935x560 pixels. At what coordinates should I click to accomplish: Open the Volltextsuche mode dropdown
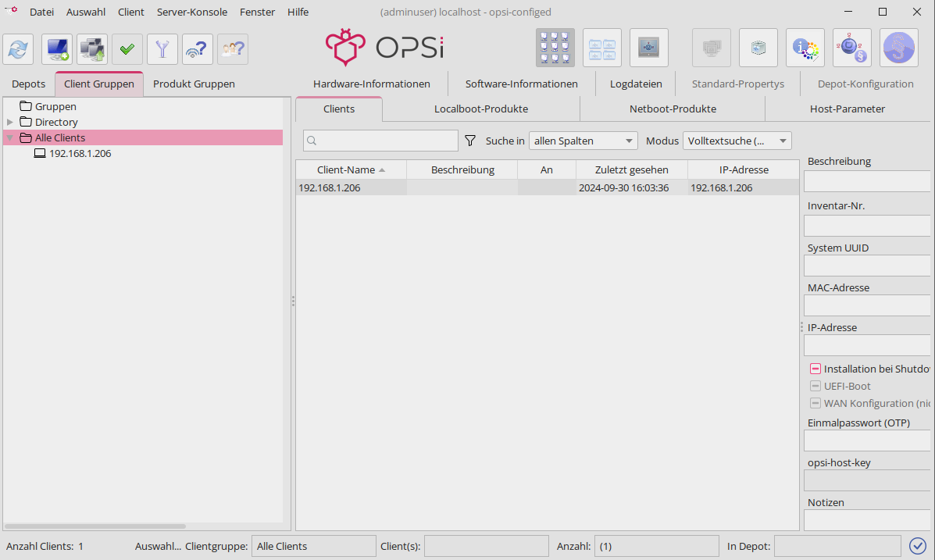pyautogui.click(x=737, y=141)
